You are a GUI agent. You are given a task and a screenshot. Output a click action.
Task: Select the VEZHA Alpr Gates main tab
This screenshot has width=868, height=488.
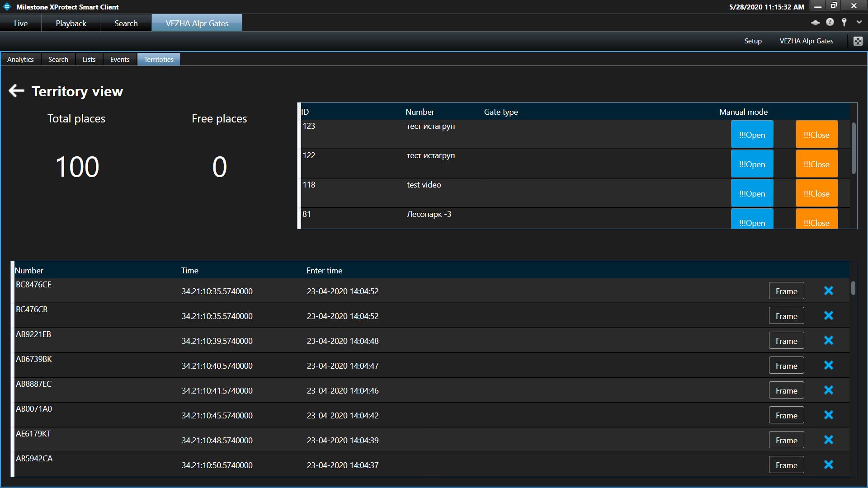coord(197,23)
